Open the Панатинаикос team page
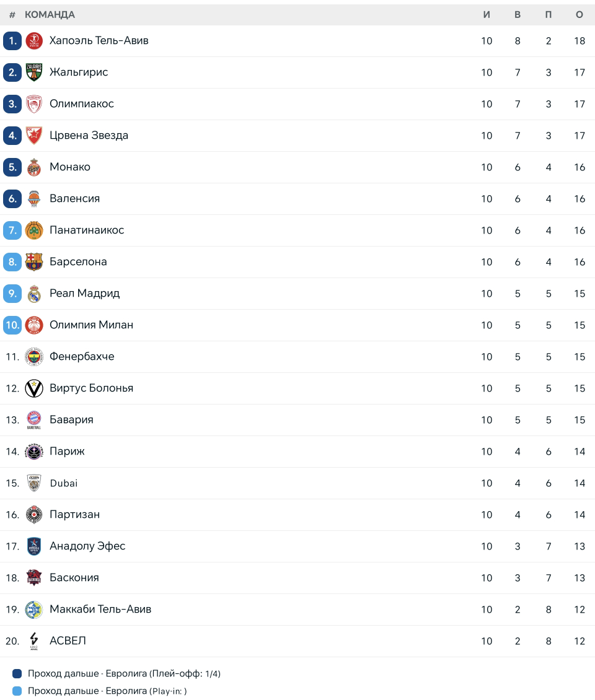This screenshot has height=700, width=595. click(x=87, y=230)
